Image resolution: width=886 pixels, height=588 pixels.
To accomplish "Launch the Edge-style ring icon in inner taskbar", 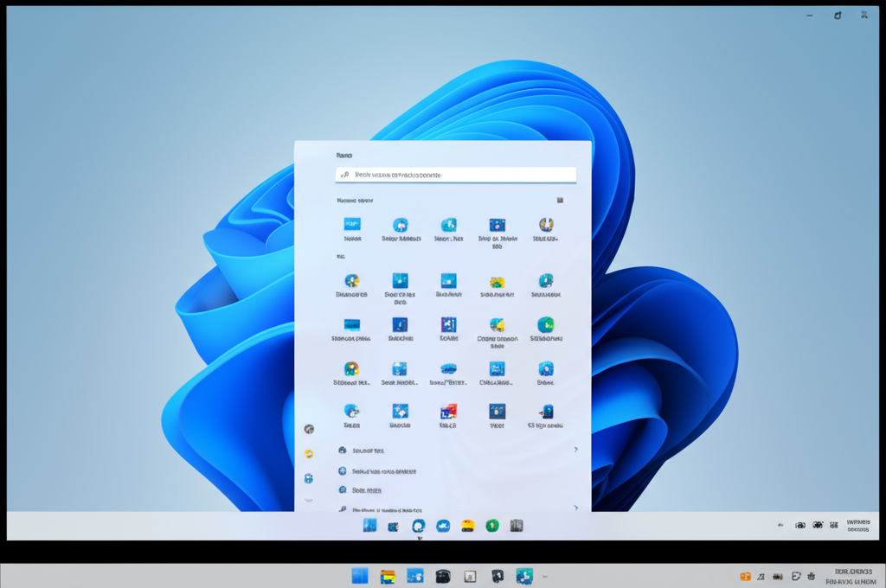I will [418, 526].
